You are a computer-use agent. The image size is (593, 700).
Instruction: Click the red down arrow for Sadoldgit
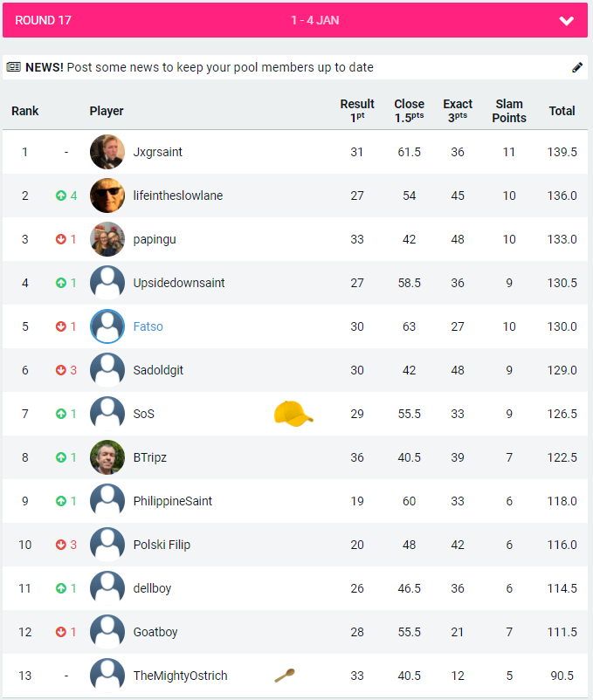(x=61, y=370)
